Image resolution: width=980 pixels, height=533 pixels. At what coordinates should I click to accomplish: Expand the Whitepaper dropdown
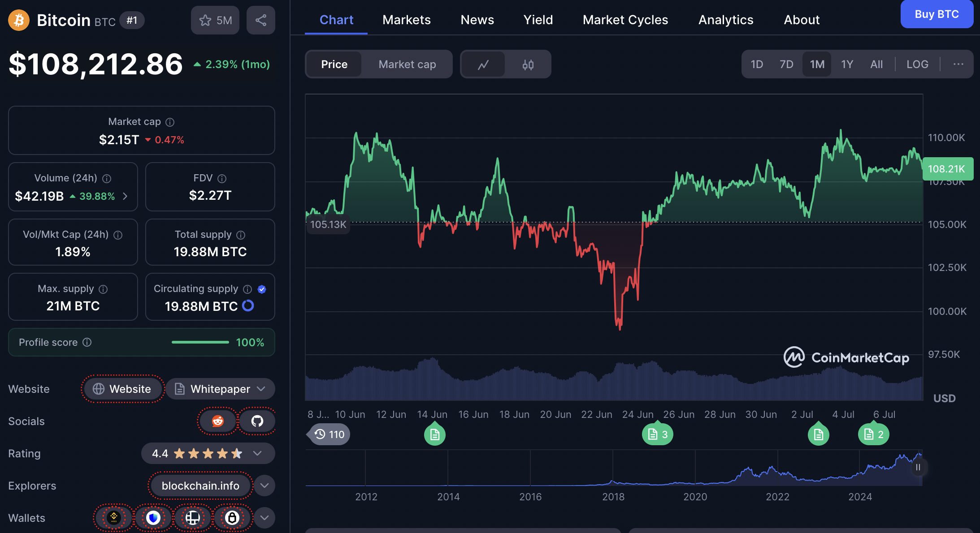tap(221, 389)
